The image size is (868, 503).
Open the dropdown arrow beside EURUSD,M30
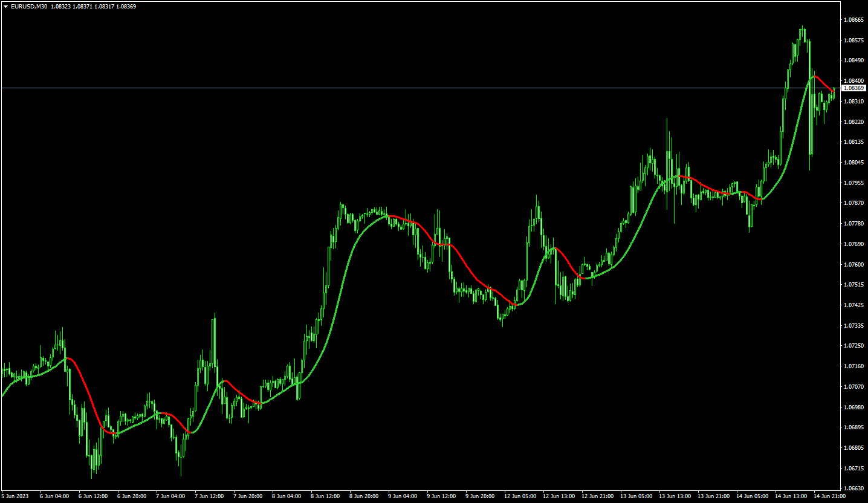click(x=5, y=6)
